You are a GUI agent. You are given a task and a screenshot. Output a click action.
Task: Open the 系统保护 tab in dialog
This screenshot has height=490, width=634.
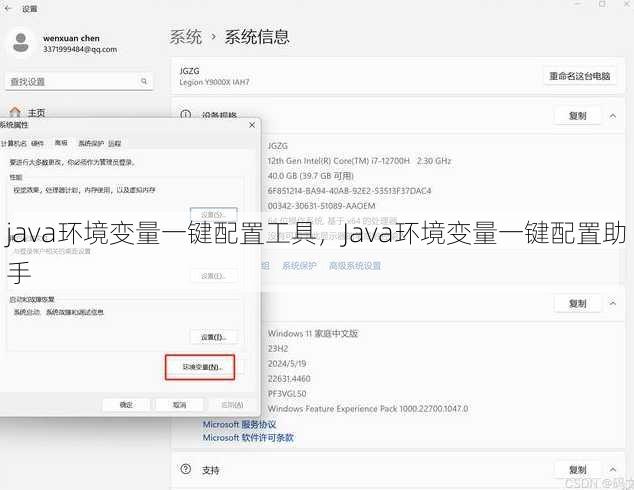[x=91, y=144]
